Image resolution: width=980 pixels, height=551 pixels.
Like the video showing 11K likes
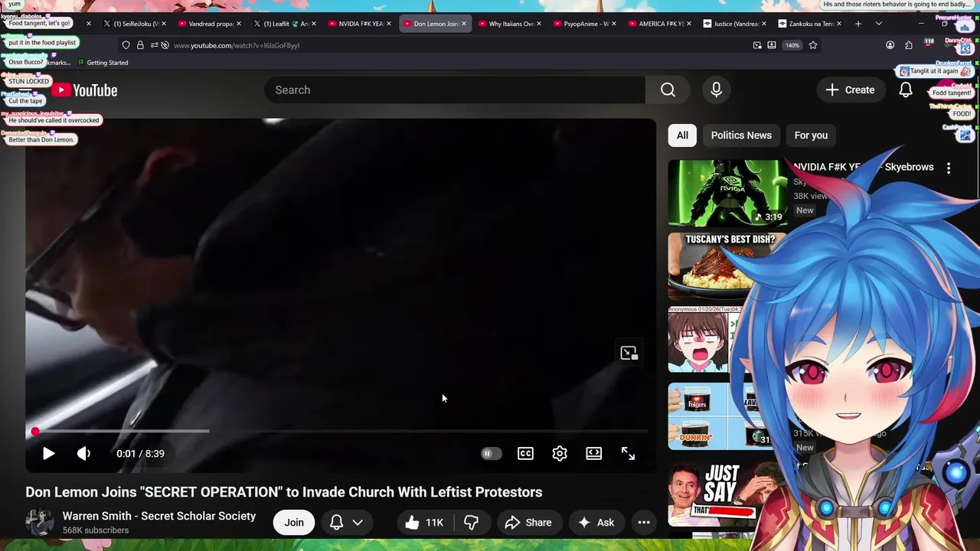pyautogui.click(x=425, y=523)
